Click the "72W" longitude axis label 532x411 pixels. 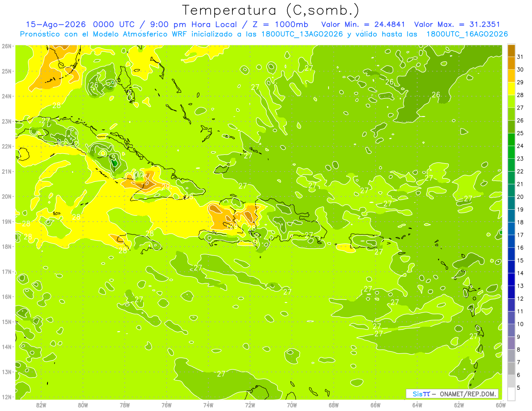[x=250, y=405]
